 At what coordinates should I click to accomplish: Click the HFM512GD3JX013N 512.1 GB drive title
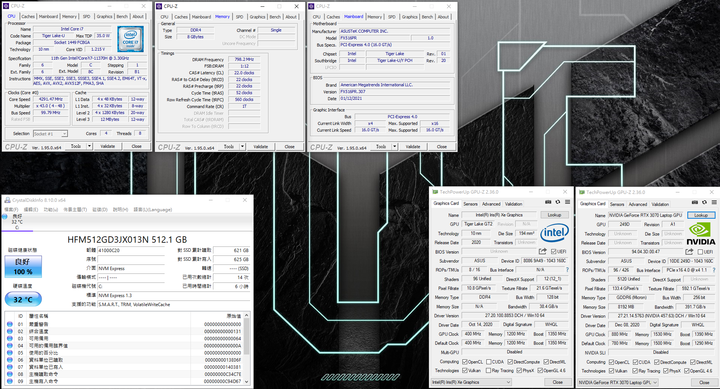(x=127, y=239)
